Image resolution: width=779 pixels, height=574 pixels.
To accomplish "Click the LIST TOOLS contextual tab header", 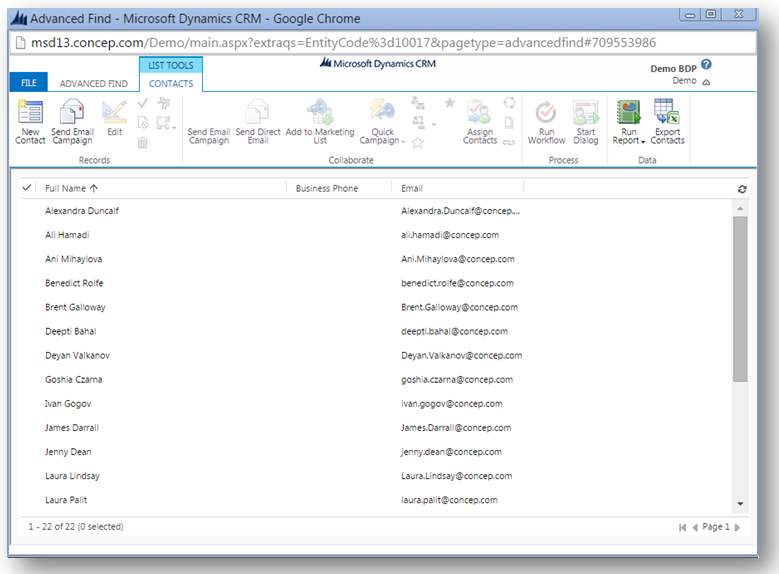I will coord(170,65).
